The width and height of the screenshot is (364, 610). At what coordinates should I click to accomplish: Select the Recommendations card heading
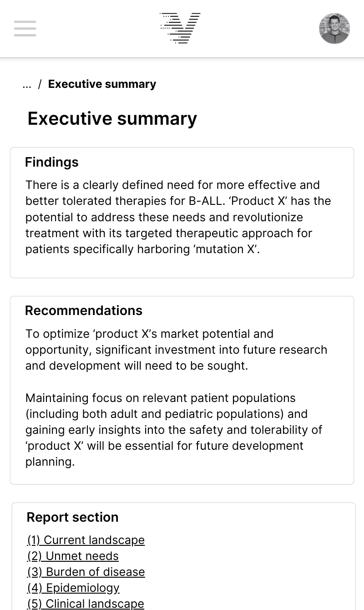[84, 310]
